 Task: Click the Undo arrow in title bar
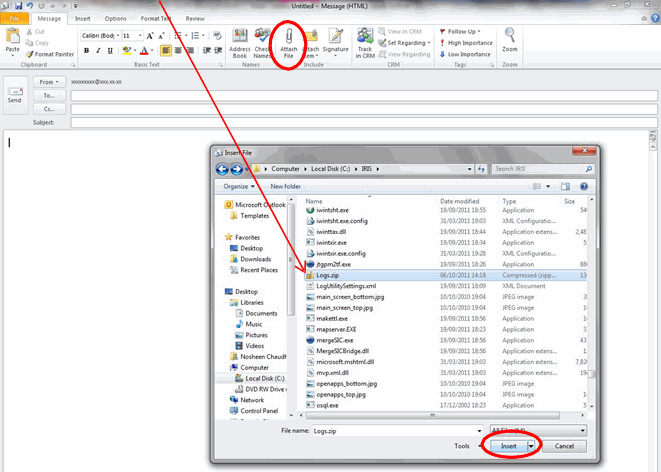tap(30, 6)
